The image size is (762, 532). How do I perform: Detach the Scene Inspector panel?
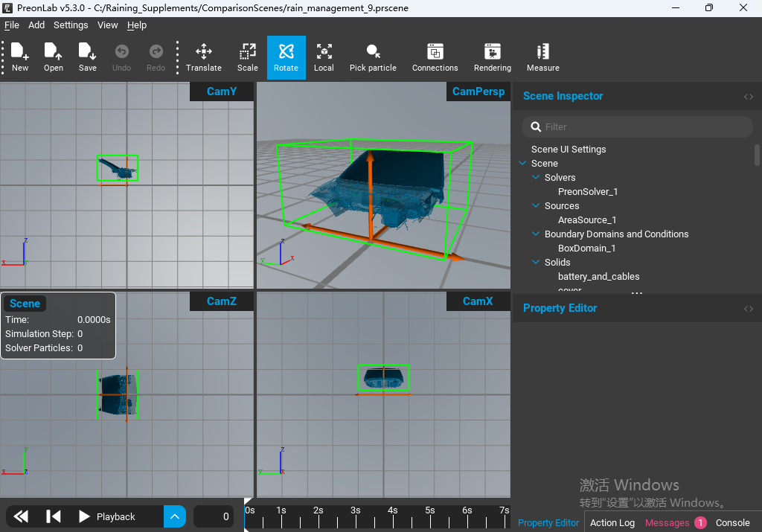749,97
